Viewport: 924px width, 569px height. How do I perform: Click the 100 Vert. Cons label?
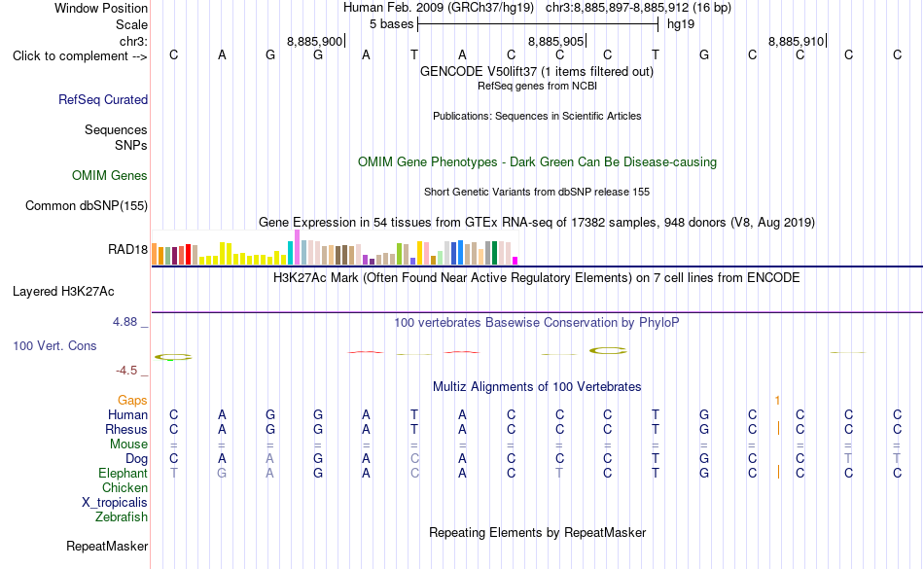click(54, 345)
